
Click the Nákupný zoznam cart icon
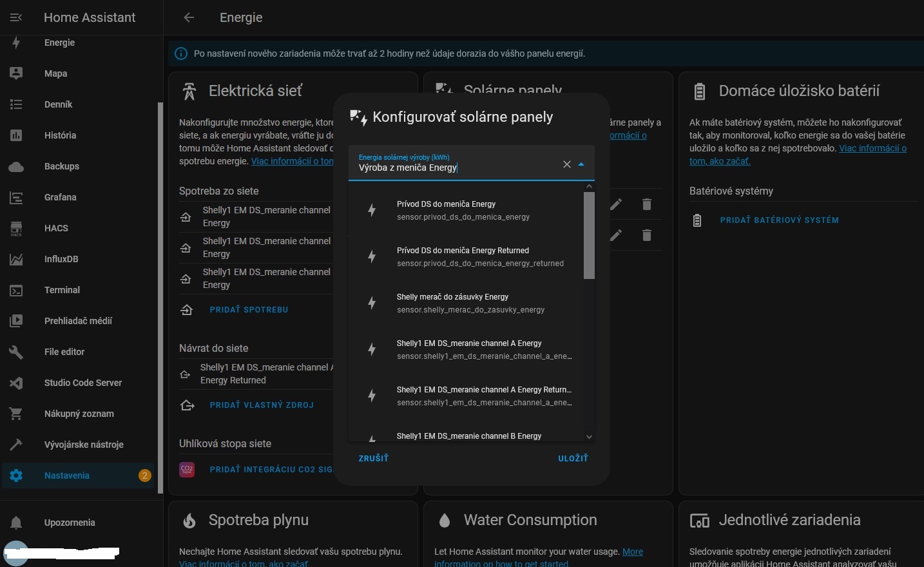pyautogui.click(x=16, y=414)
